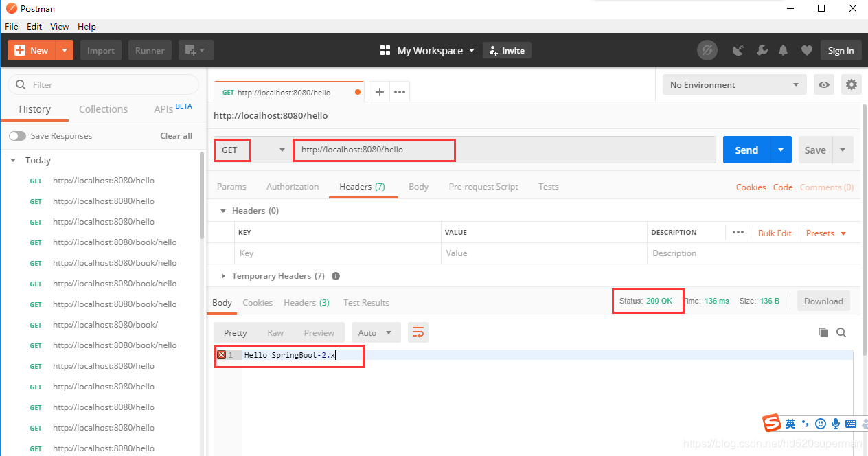Open the Bulk Edit link
The height and width of the screenshot is (456, 868).
pyautogui.click(x=775, y=233)
